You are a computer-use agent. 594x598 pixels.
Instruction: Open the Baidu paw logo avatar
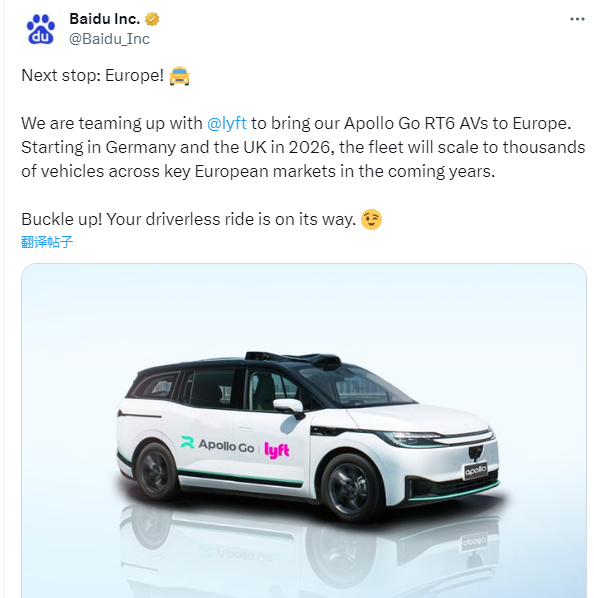40,29
